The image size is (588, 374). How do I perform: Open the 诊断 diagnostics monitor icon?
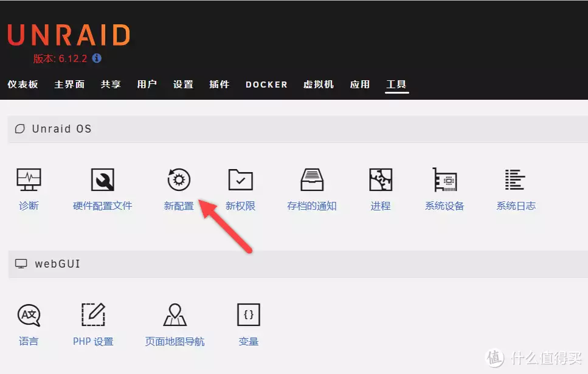29,179
